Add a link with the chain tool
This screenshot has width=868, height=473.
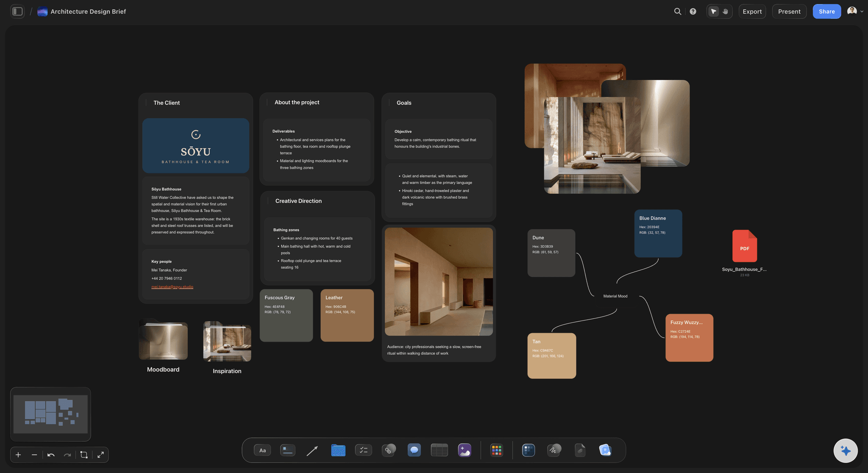click(389, 450)
